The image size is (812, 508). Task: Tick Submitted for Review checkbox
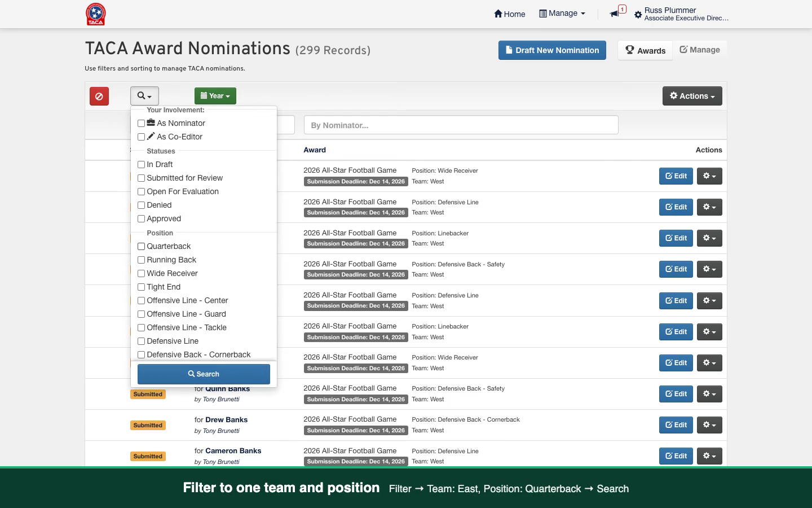(142, 178)
